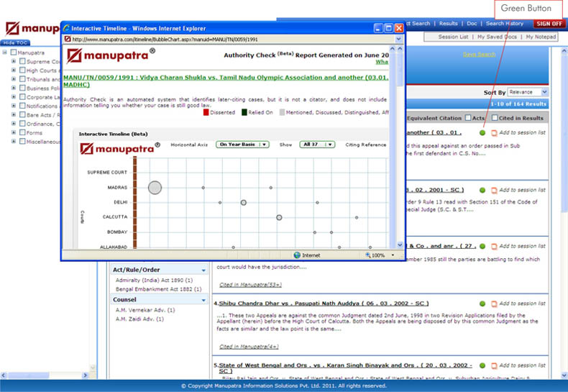Click 'Cited in Manupatra(53+)' link

[x=250, y=285]
